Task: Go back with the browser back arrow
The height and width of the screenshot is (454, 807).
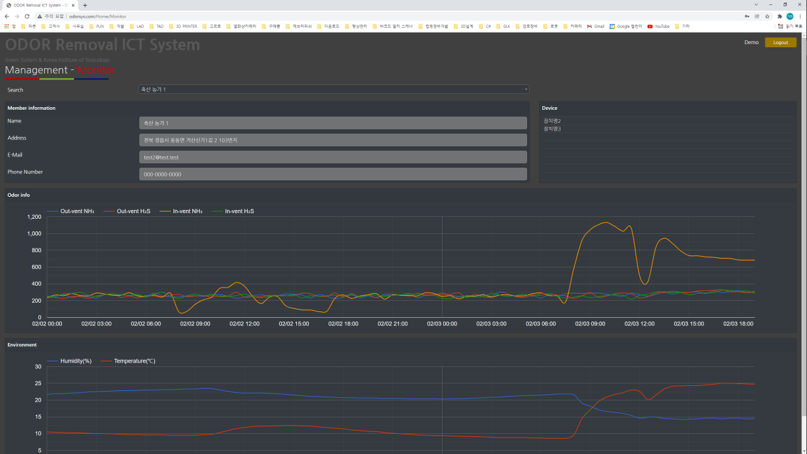Action: click(7, 16)
